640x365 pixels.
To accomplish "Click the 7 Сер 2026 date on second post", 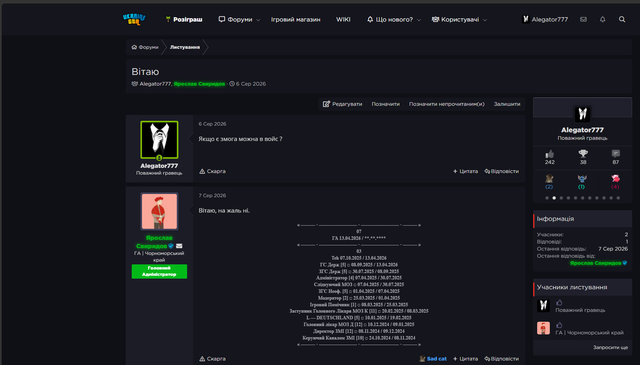I will (212, 195).
